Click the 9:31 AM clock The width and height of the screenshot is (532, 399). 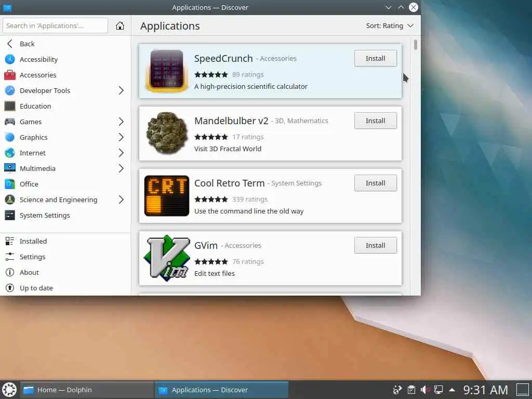(486, 390)
